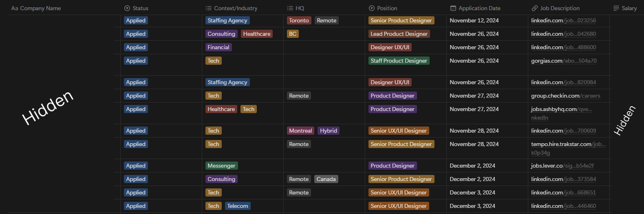Click the HQ column list icon
644x214 pixels.
point(290,8)
